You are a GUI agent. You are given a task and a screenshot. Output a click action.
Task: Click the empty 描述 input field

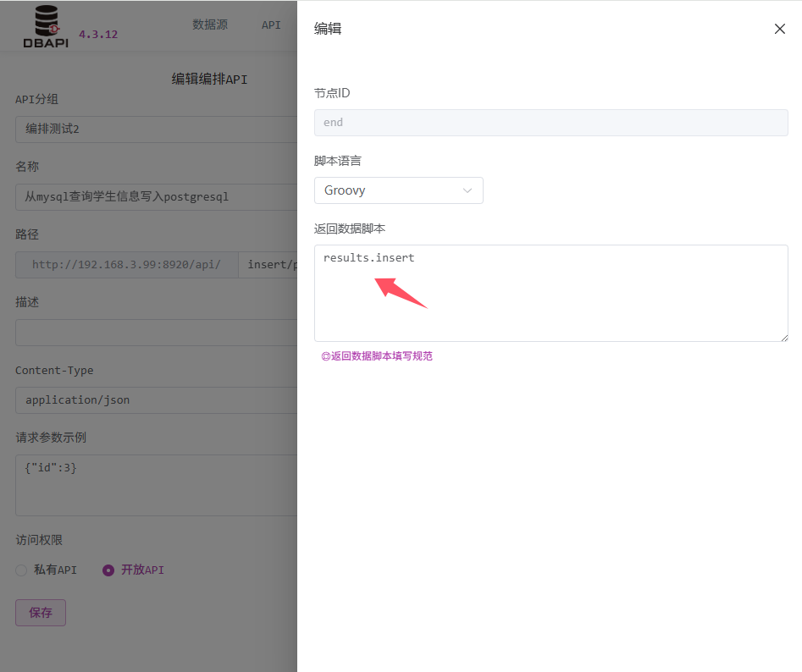tap(157, 332)
